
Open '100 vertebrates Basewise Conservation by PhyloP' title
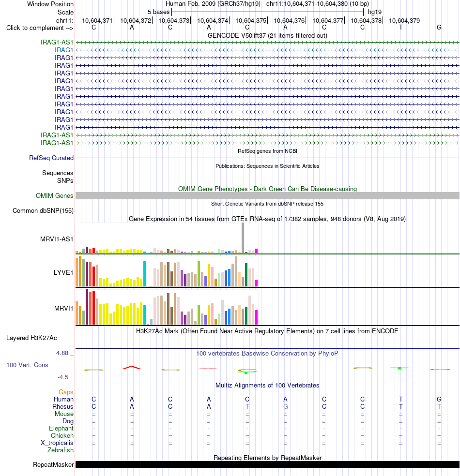click(267, 353)
